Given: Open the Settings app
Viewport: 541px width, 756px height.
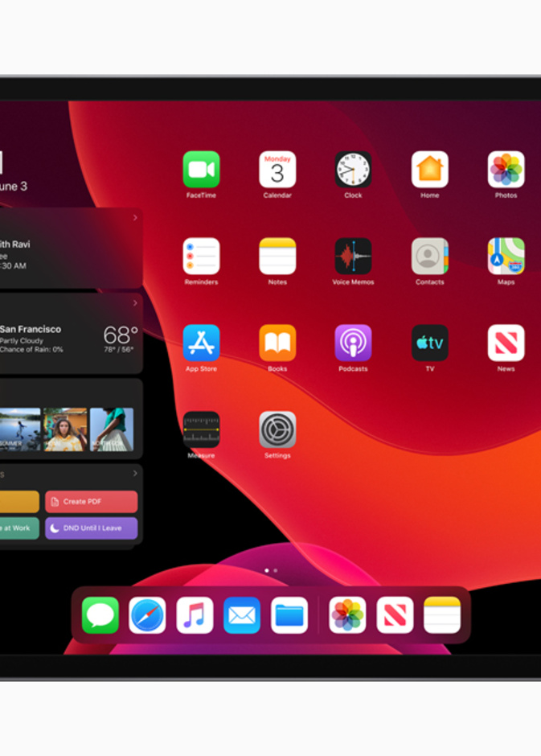Looking at the screenshot, I should click(x=277, y=429).
